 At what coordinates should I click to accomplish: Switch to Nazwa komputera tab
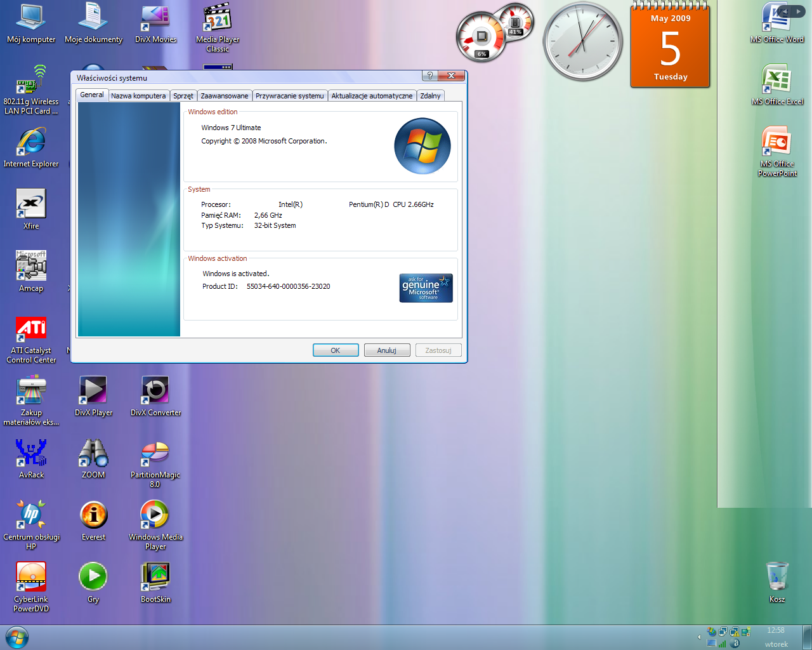click(138, 96)
